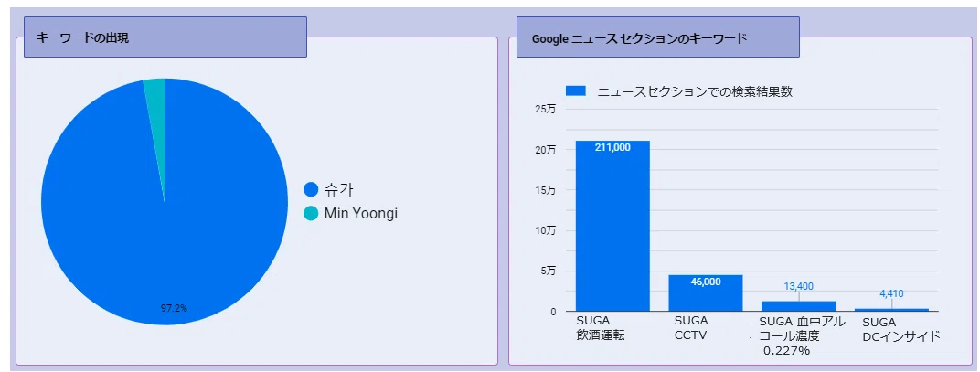The image size is (980, 372).
Task: Click the 25万 y-axis tick label
Action: coord(545,109)
